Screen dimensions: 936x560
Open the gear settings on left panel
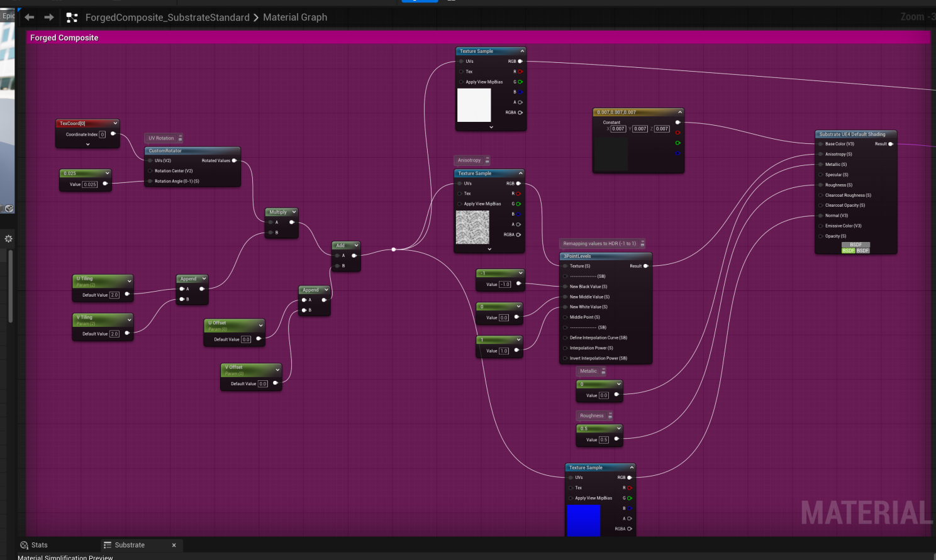[x=8, y=239]
